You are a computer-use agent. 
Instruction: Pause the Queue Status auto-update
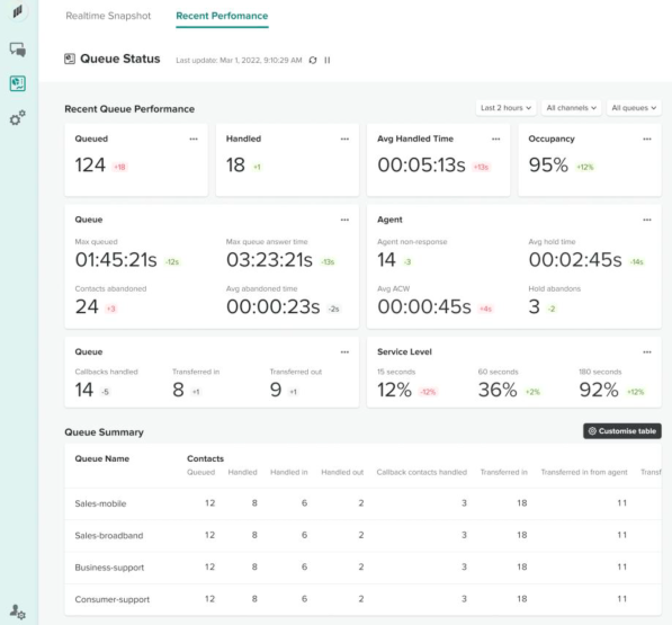point(327,60)
